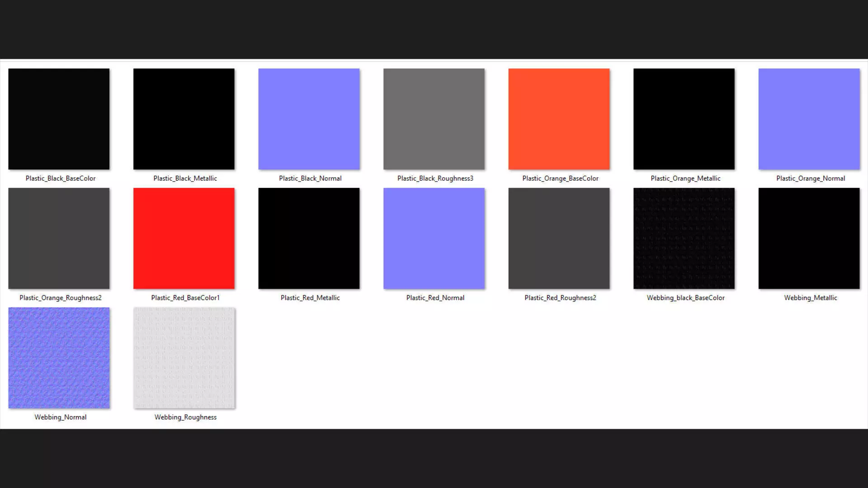Screen dimensions: 868x488
Task: Pick the Plastic_Red_Roughness2 thumbnail
Action: tap(559, 238)
